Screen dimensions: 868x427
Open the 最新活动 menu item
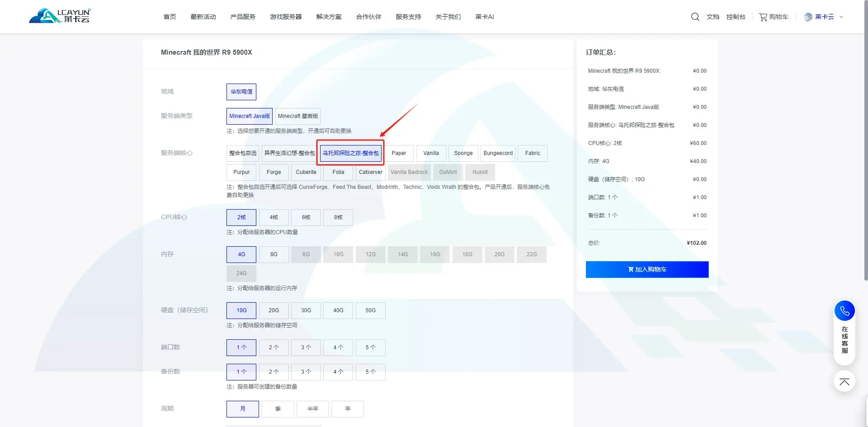203,17
